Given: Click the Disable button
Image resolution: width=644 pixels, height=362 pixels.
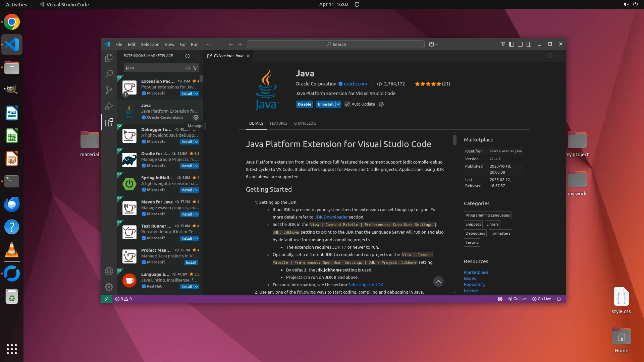Looking at the screenshot, I should click(x=304, y=104).
